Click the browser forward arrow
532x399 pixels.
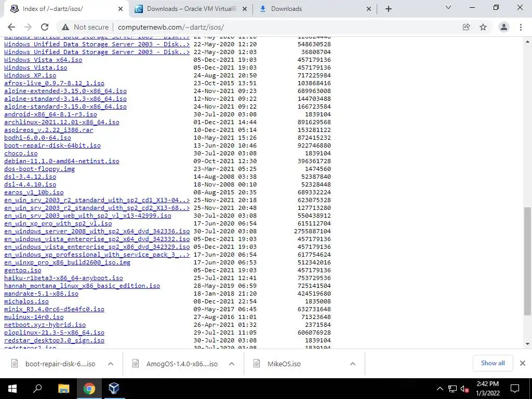(x=28, y=27)
